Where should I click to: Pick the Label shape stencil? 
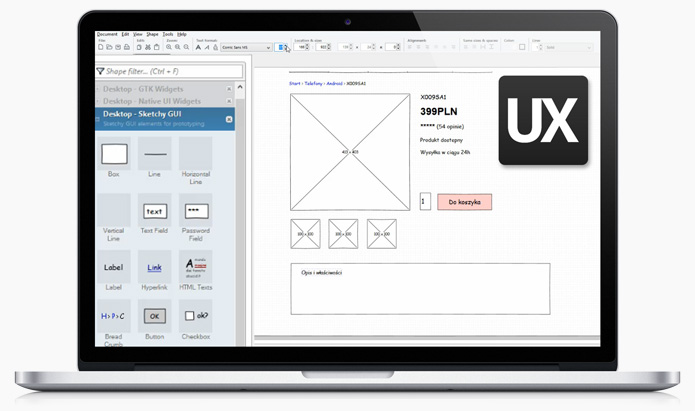click(x=114, y=267)
